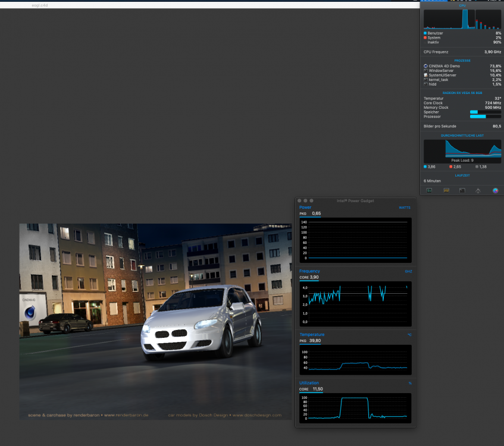Select the CINEMA 4D Demo process row
Image resolution: width=504 pixels, height=446 pixels.
click(462, 66)
